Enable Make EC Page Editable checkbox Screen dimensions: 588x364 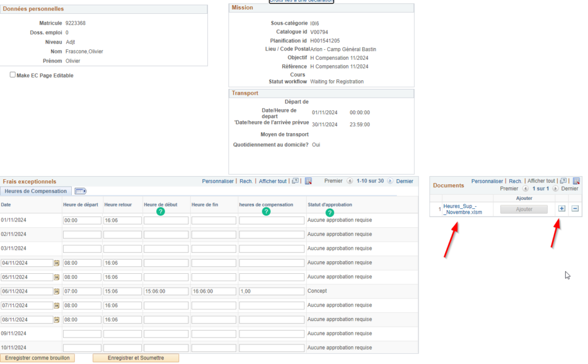[x=13, y=75]
